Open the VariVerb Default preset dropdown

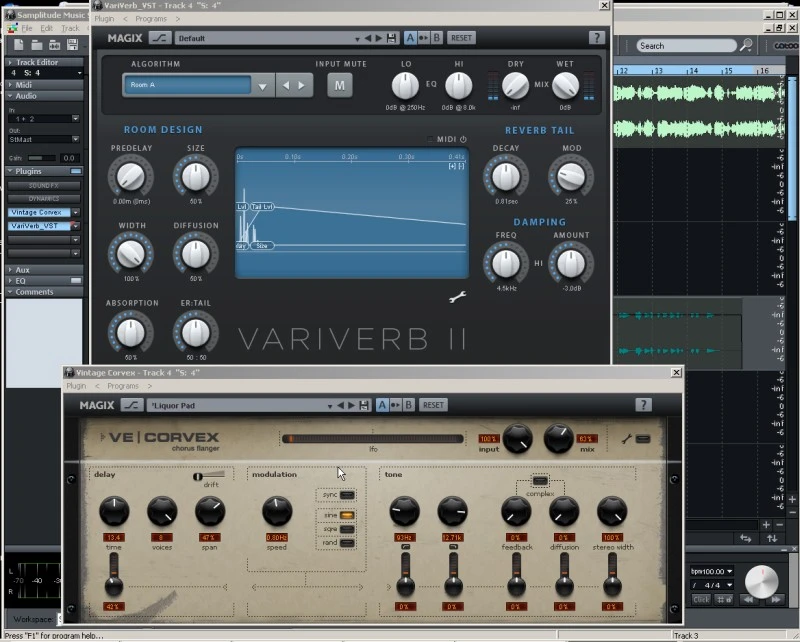(x=357, y=39)
